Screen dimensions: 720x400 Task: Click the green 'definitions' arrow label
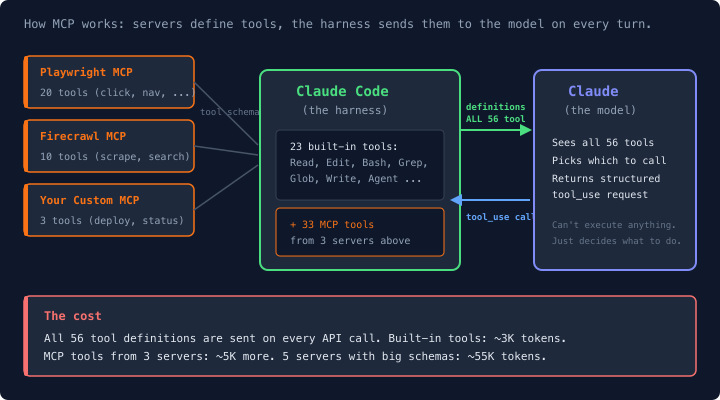(495, 107)
